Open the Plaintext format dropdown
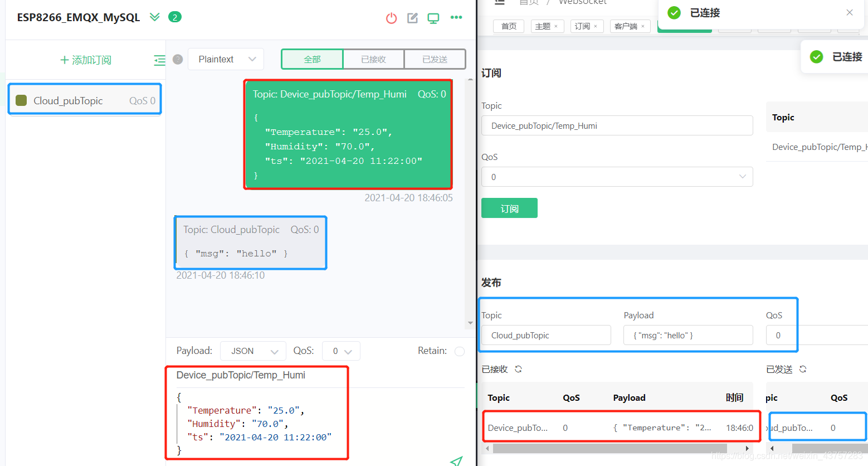This screenshot has width=868, height=466. click(226, 59)
